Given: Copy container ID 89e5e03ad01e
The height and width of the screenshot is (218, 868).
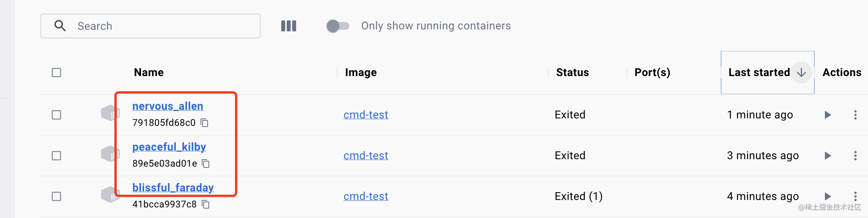Looking at the screenshot, I should [x=206, y=163].
